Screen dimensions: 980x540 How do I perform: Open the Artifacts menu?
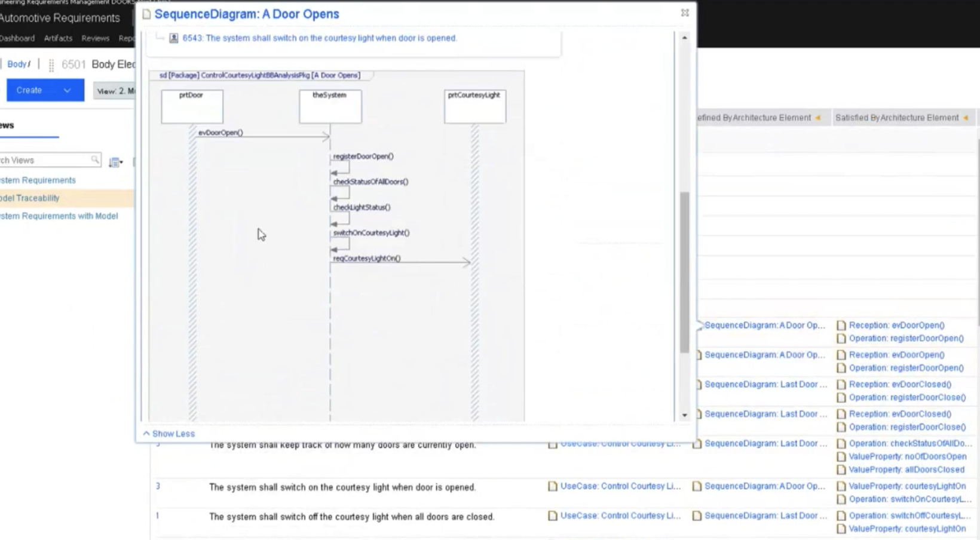coord(58,38)
